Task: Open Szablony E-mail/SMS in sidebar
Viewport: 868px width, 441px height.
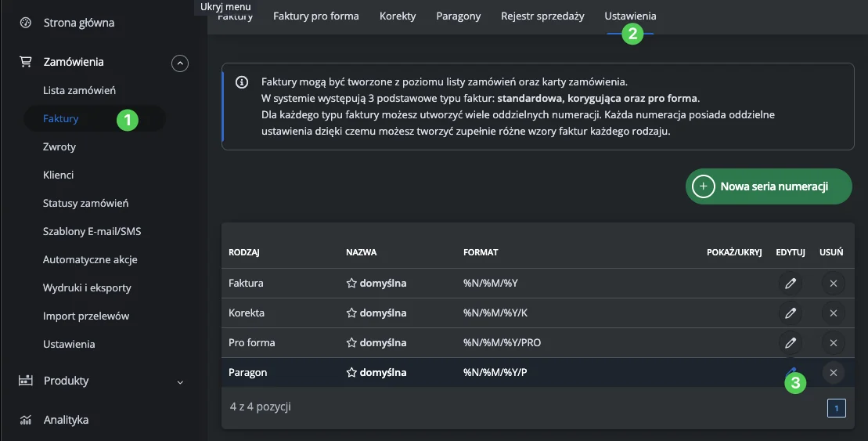Action: coord(92,232)
